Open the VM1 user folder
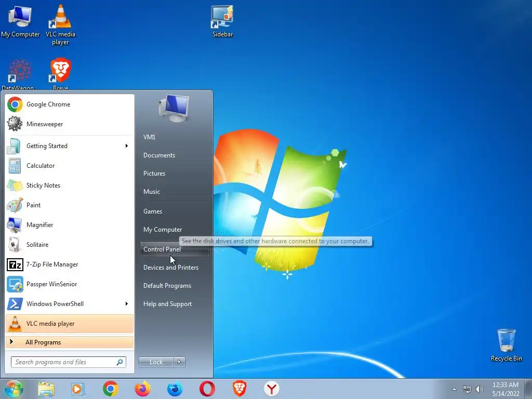This screenshot has width=532, height=399. (x=175, y=137)
